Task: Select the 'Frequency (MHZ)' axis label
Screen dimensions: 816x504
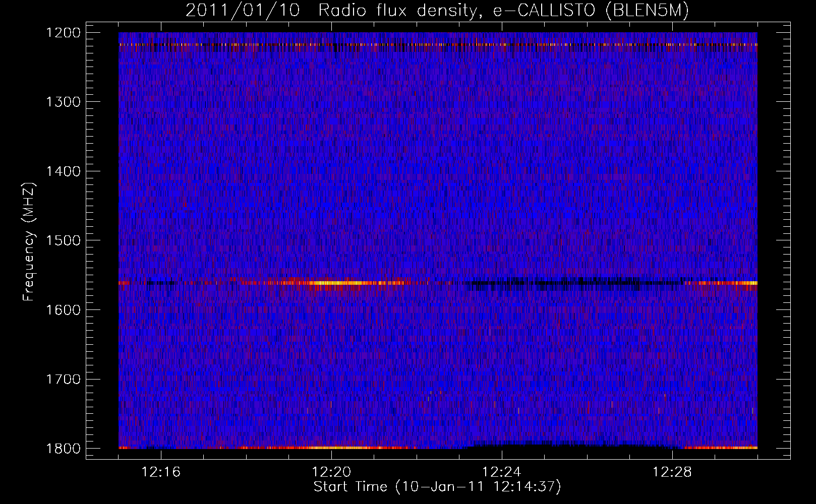Action: click(x=29, y=242)
